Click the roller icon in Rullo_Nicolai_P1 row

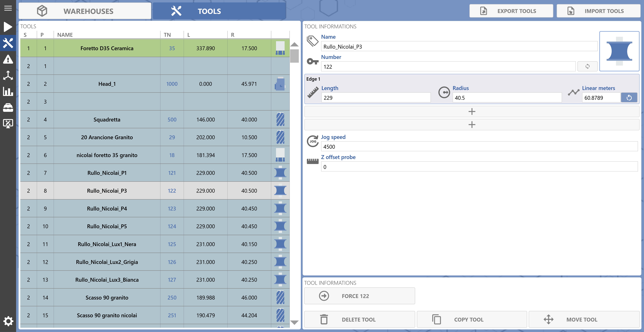pos(280,173)
